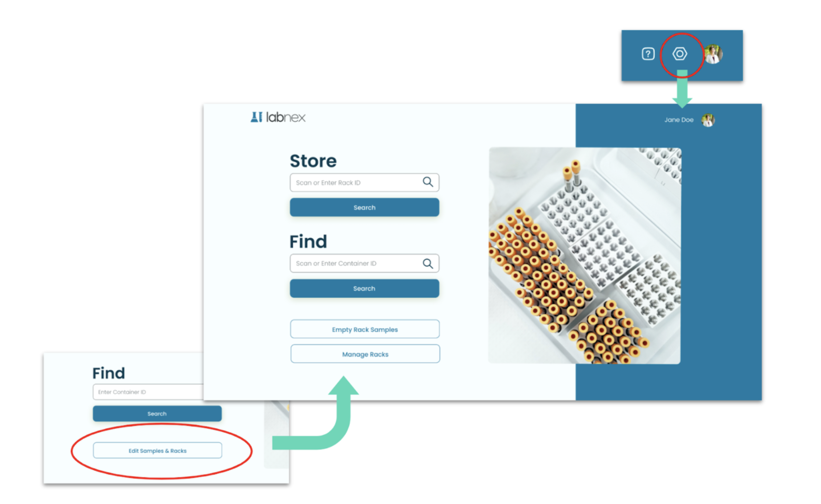The height and width of the screenshot is (504, 821).
Task: Click the Store heading
Action: click(x=313, y=161)
